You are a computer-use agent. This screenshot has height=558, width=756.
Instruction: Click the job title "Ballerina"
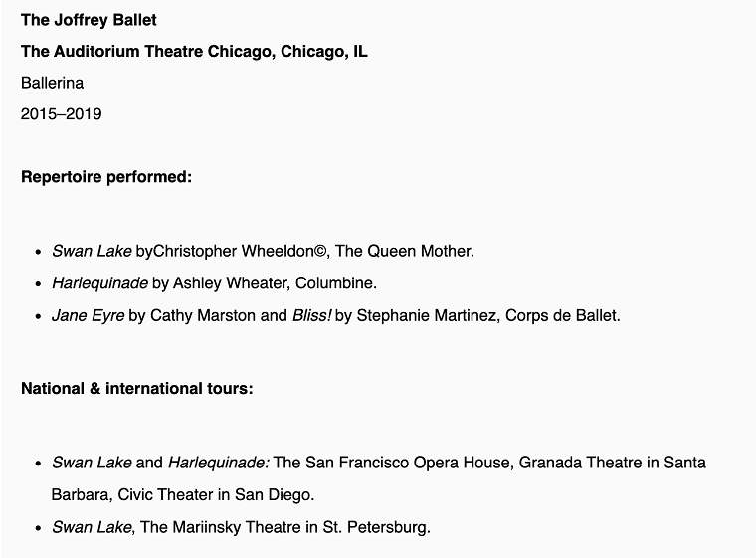click(x=52, y=83)
